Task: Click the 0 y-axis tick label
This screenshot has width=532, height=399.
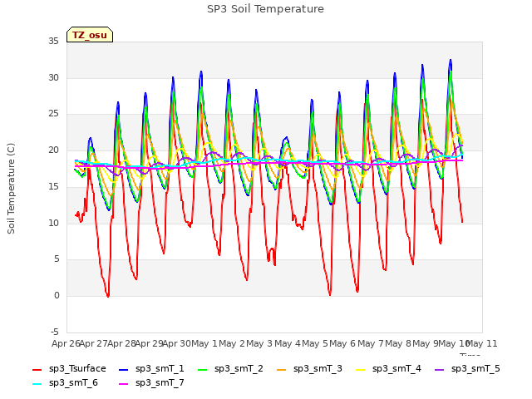Action: click(x=57, y=296)
